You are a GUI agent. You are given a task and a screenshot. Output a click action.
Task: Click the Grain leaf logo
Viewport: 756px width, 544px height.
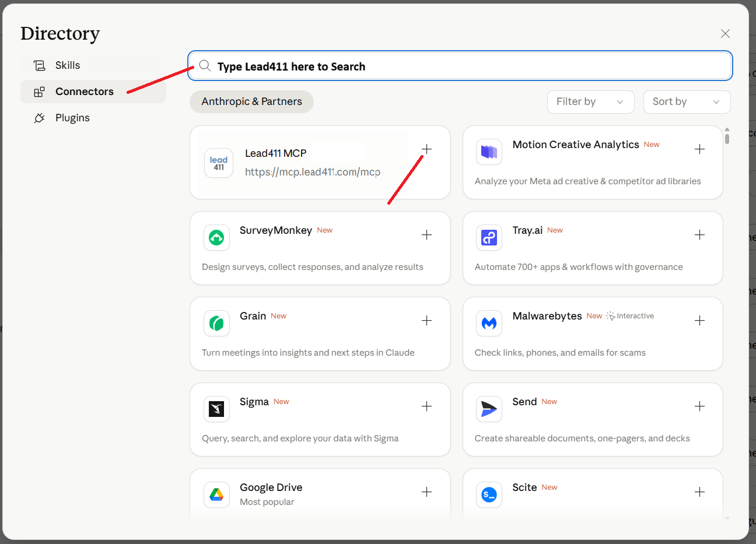216,324
